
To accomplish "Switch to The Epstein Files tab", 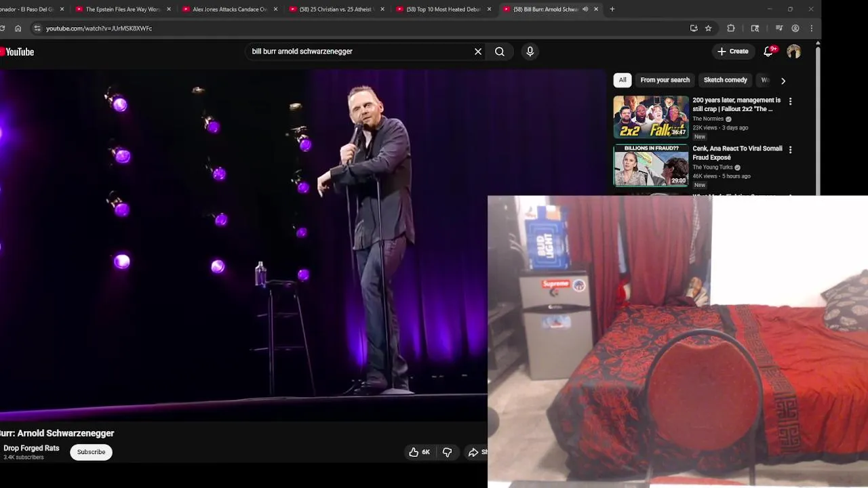I will [x=122, y=9].
